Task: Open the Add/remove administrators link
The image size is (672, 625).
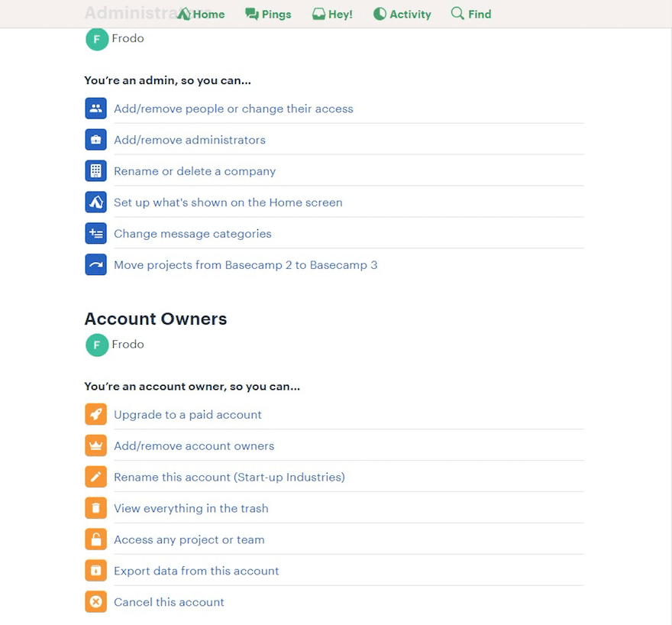Action: [x=189, y=140]
